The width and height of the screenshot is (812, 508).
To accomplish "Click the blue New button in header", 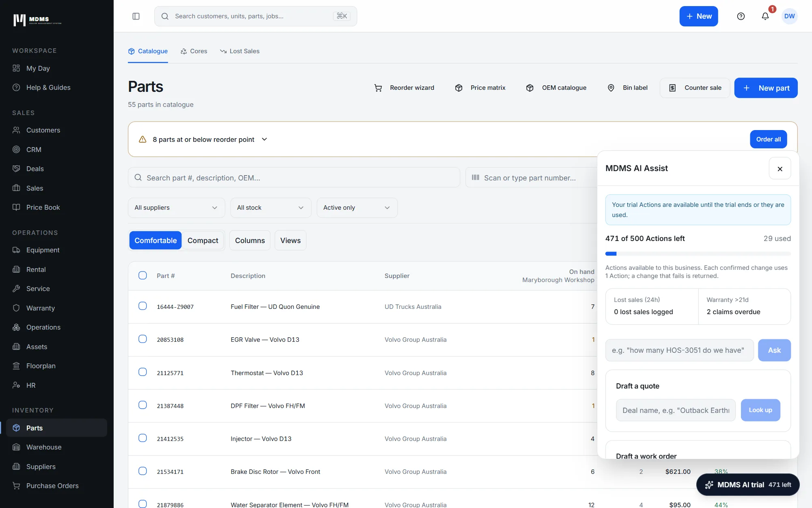I will (699, 16).
